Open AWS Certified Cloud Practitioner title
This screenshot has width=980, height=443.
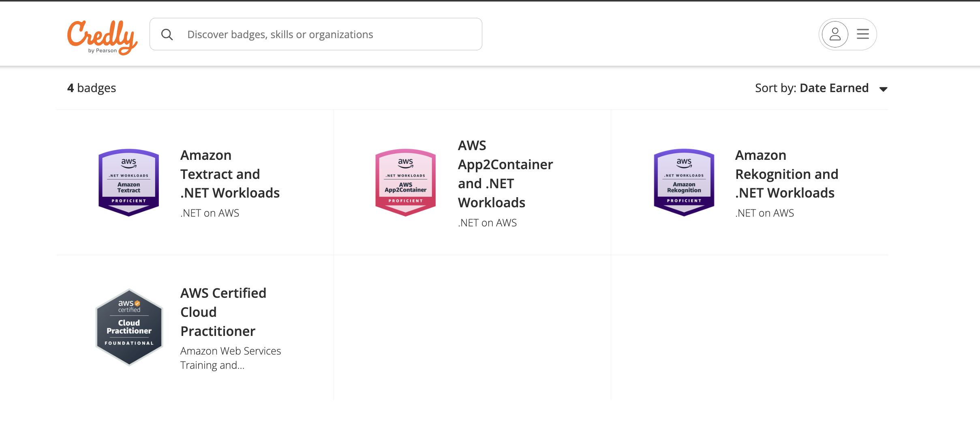point(223,312)
